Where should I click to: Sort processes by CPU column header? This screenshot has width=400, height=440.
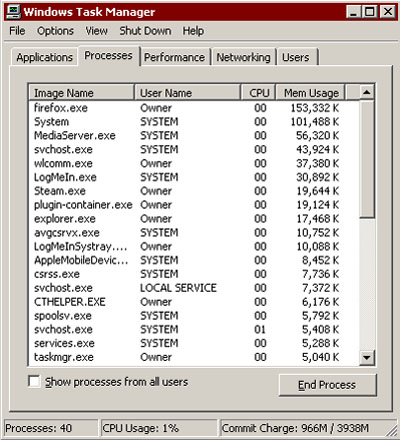pos(258,93)
